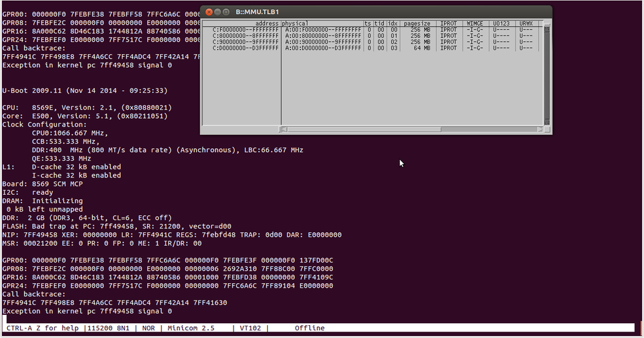Image resolution: width=644 pixels, height=338 pixels.
Task: Maximize the B::MMU.TLB1 window
Action: [226, 12]
